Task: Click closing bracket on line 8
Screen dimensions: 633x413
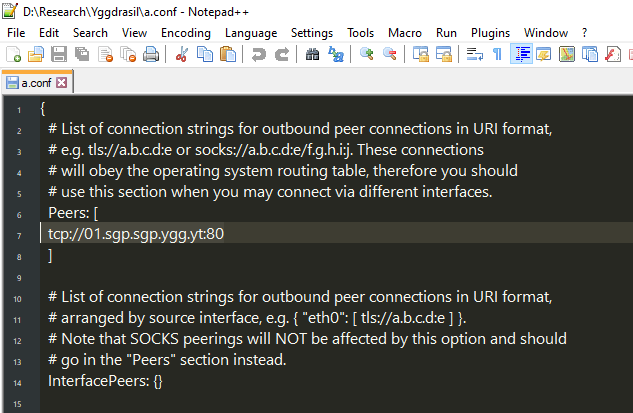Action: (50, 255)
